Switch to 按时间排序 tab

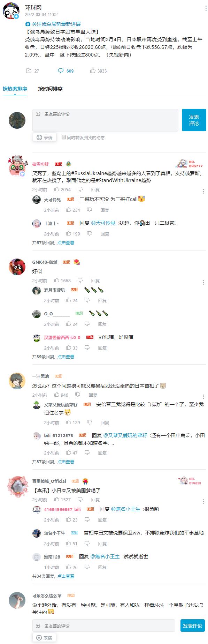(51, 89)
